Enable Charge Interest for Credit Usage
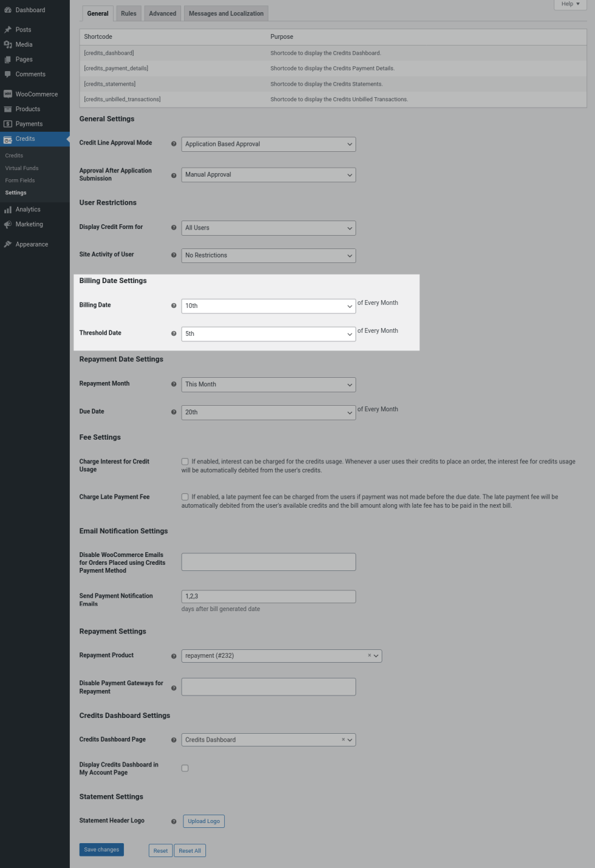This screenshot has width=595, height=868. (185, 462)
